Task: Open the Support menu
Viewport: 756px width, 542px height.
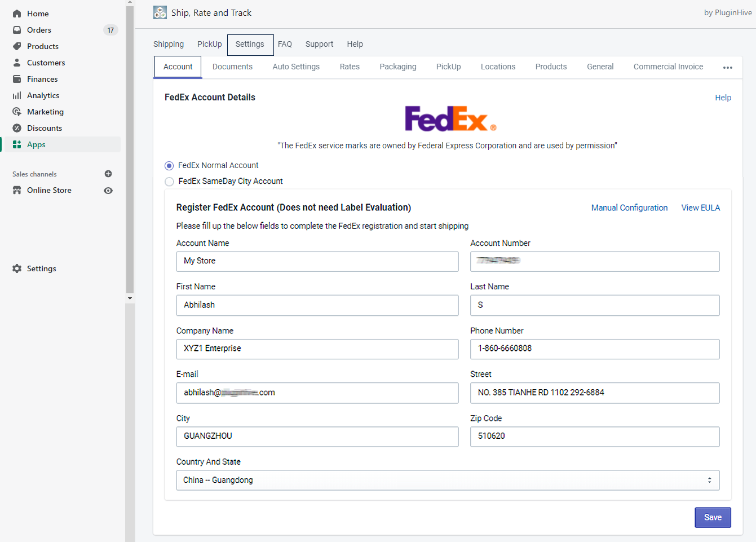Action: tap(319, 44)
